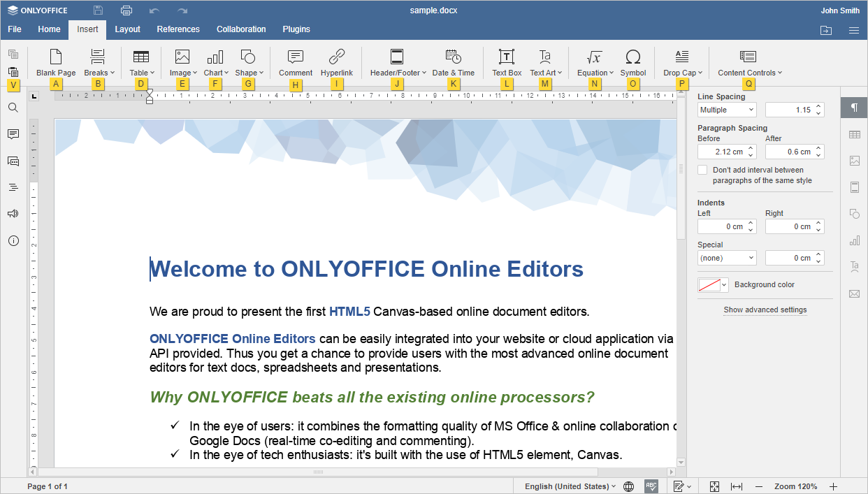The height and width of the screenshot is (494, 868).
Task: Open the About info icon
Action: [13, 240]
